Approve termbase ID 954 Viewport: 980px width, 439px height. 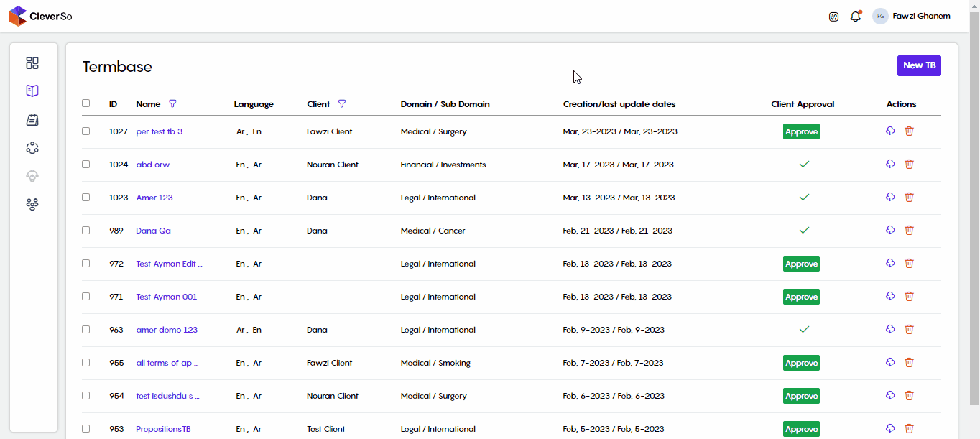pyautogui.click(x=801, y=396)
